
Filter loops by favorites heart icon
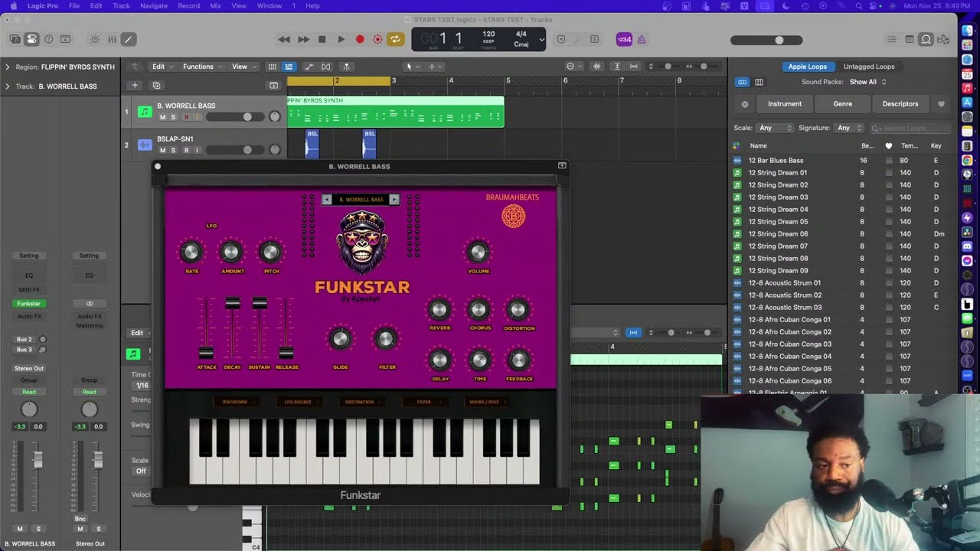[x=941, y=104]
